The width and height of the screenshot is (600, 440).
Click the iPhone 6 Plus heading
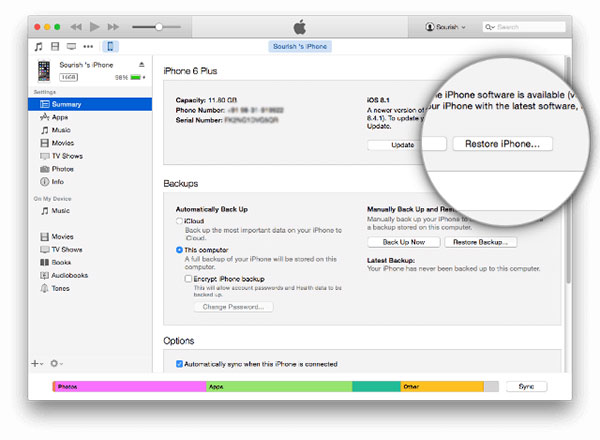(x=190, y=71)
